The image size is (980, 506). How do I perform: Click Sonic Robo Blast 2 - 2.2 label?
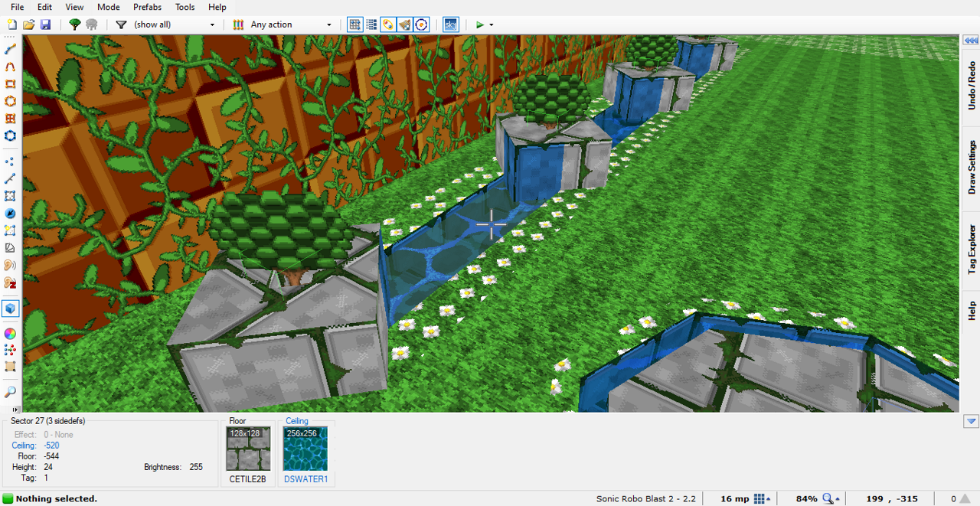coord(646,499)
